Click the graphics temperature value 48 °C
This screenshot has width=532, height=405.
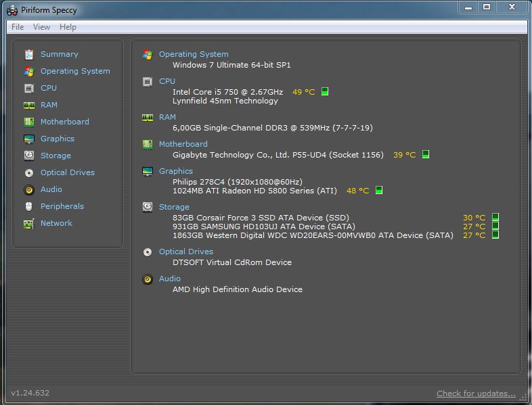pyautogui.click(x=357, y=191)
